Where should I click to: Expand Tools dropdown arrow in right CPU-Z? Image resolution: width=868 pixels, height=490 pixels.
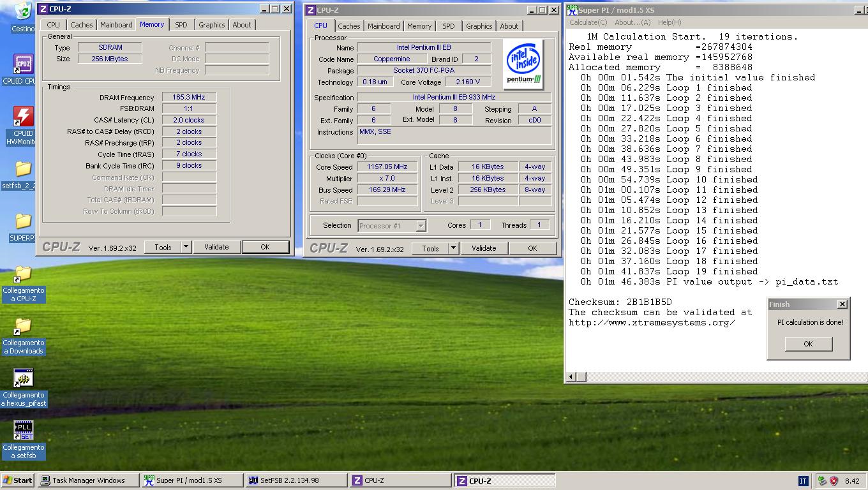pyautogui.click(x=453, y=248)
